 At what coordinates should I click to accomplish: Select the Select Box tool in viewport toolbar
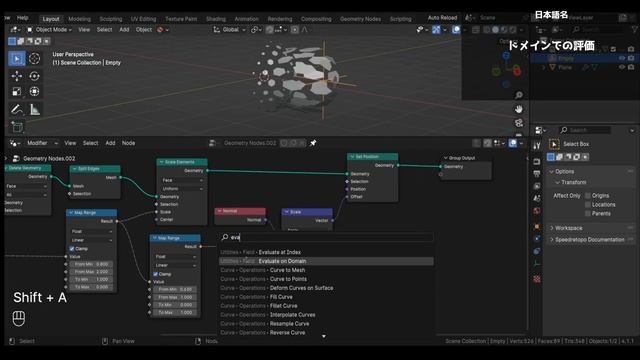coord(17,59)
